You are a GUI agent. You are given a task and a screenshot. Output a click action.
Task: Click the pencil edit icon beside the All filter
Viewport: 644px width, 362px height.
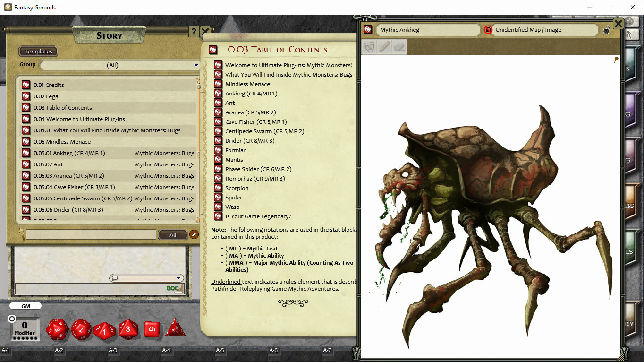[x=194, y=234]
